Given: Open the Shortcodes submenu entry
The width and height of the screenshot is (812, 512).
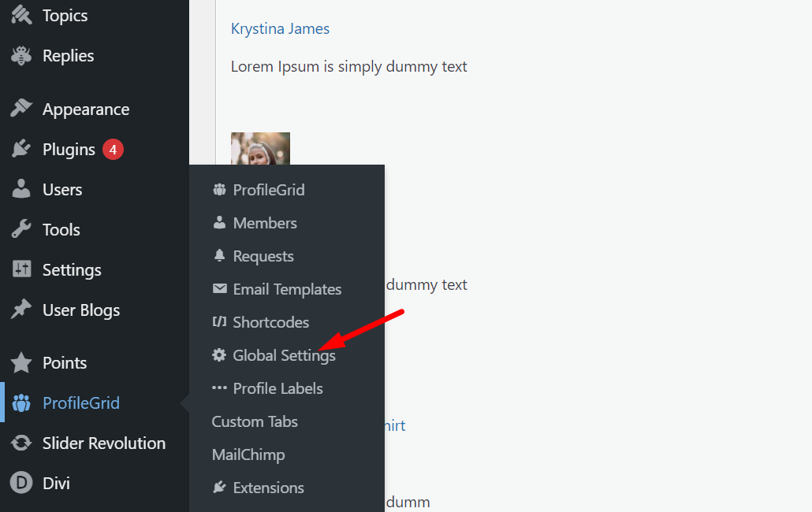Looking at the screenshot, I should click(x=270, y=322).
